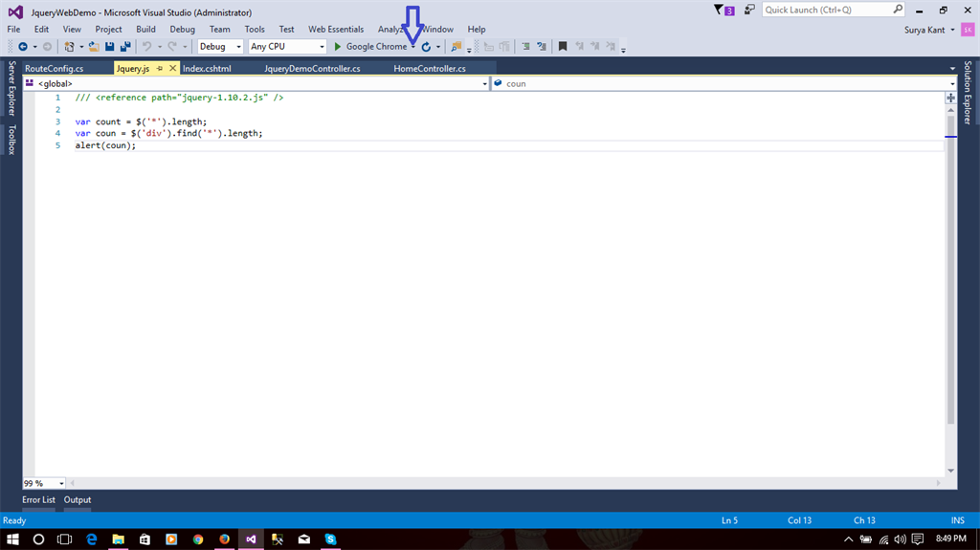Open the Output panel
Screen dimensions: 980x550
pyautogui.click(x=78, y=499)
